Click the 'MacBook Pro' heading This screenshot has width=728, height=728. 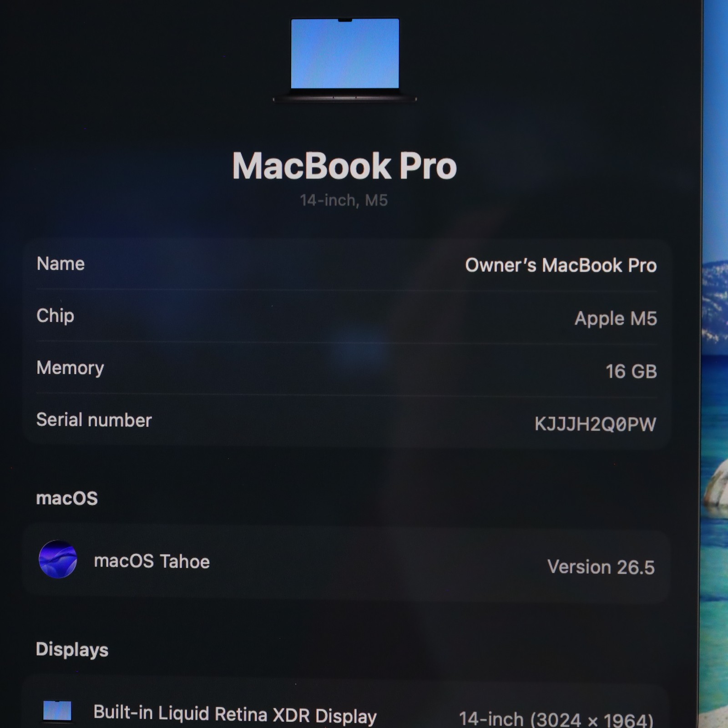pyautogui.click(x=344, y=166)
